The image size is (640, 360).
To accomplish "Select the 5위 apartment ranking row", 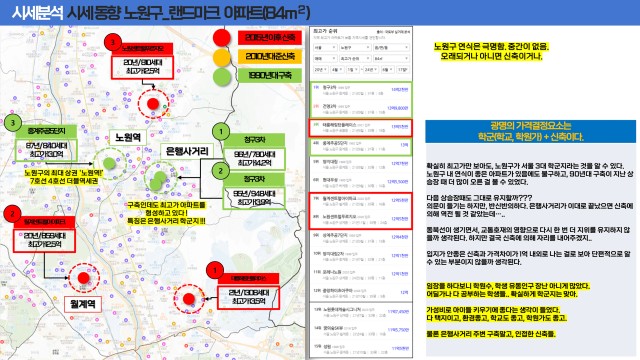I will click(x=361, y=164).
